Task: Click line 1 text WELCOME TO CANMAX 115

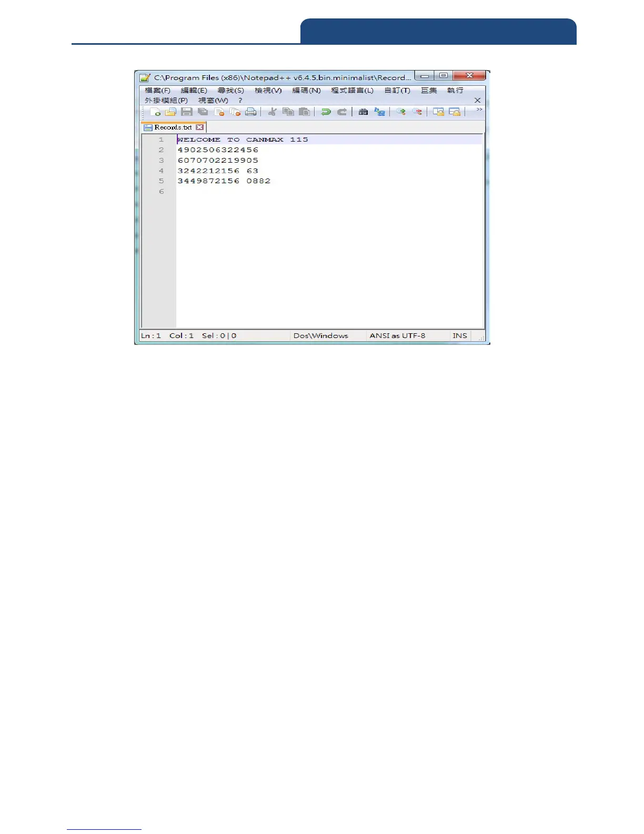Action: pos(243,140)
